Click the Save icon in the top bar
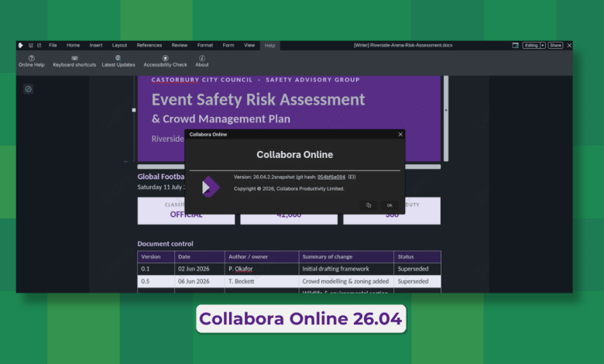 31,46
